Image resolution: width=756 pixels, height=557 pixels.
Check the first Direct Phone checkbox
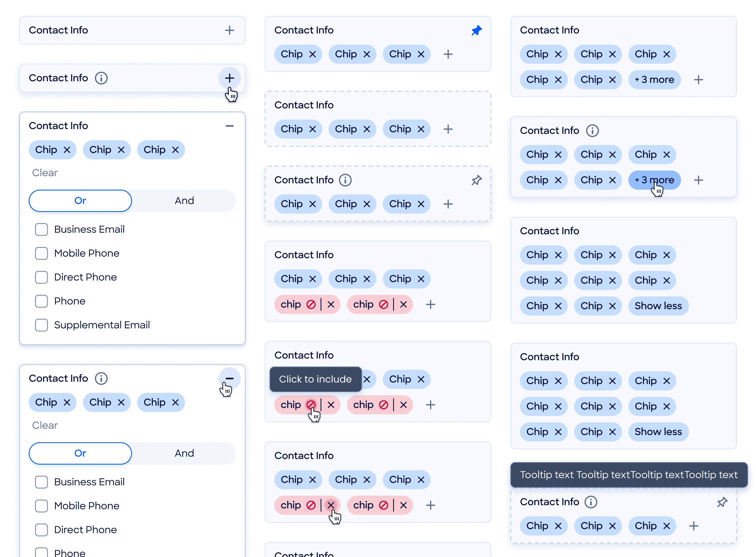click(x=41, y=277)
